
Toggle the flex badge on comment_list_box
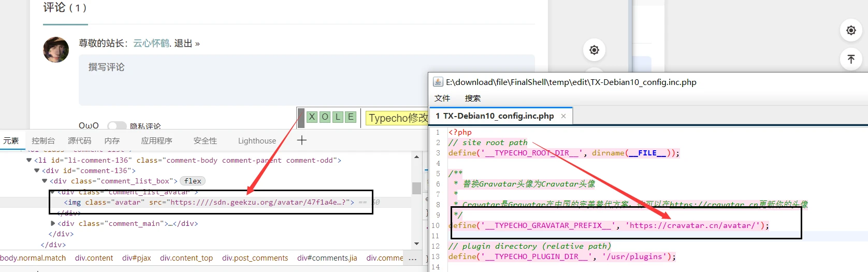[193, 181]
